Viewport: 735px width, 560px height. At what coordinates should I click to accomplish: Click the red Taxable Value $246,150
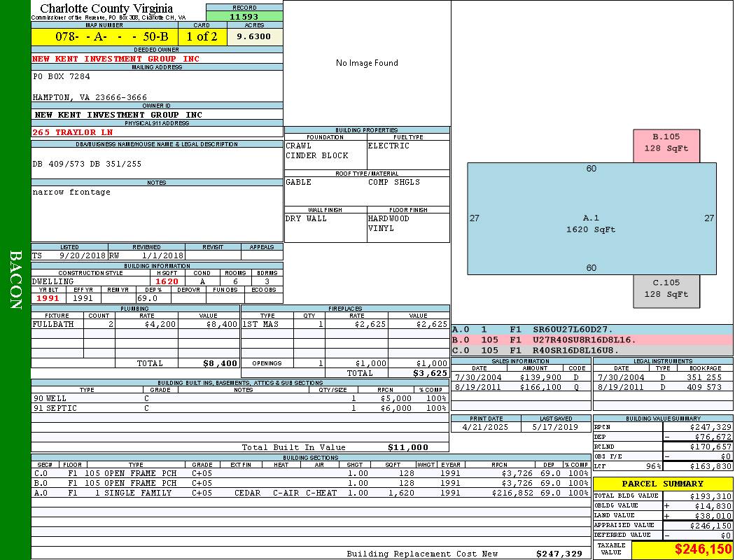point(703,549)
